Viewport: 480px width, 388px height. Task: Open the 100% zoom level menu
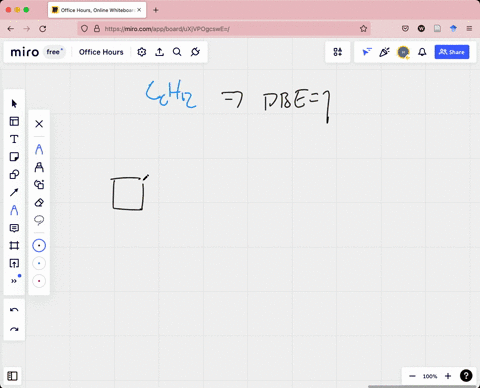point(430,376)
